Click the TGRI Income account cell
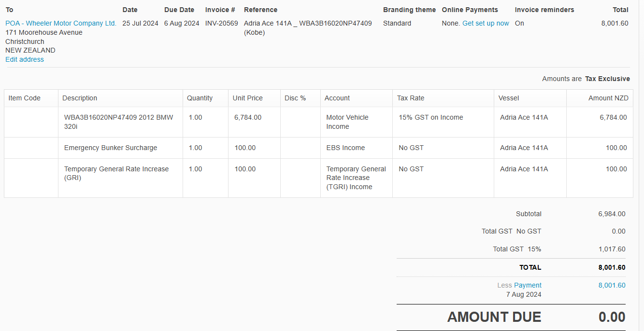Viewport: 644px width, 331px height. (357, 178)
